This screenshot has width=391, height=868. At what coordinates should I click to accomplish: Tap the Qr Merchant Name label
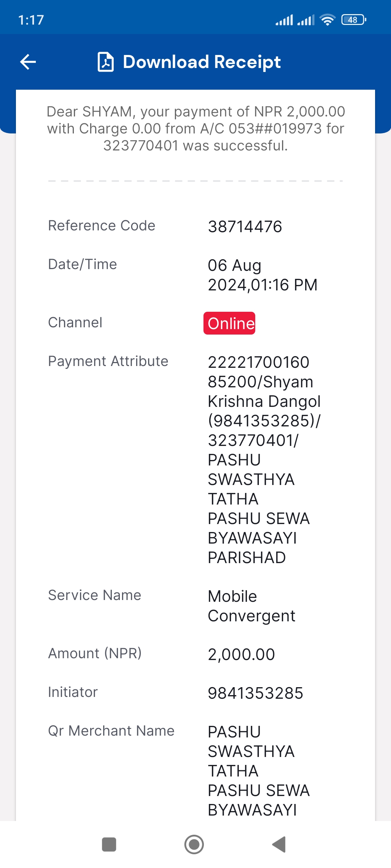(x=111, y=731)
